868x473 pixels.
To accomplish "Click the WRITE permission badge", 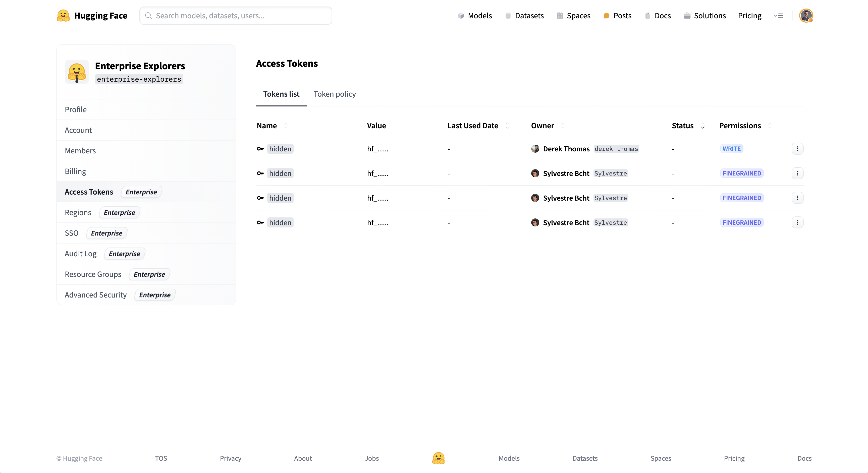I will (731, 149).
